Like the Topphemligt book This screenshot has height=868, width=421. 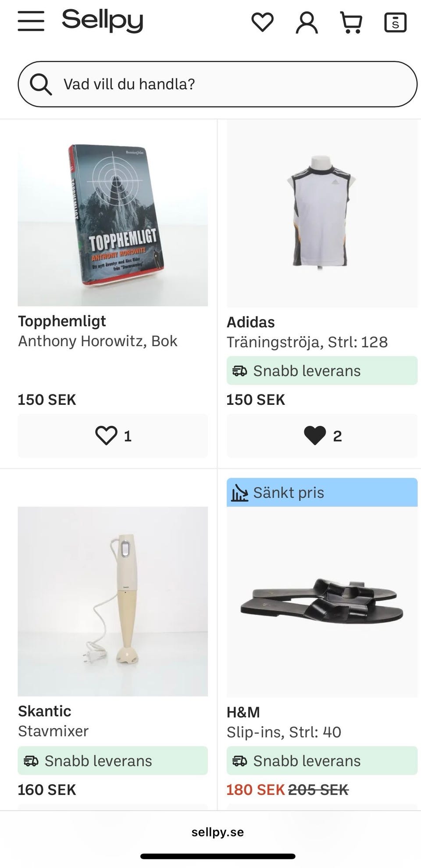[113, 436]
